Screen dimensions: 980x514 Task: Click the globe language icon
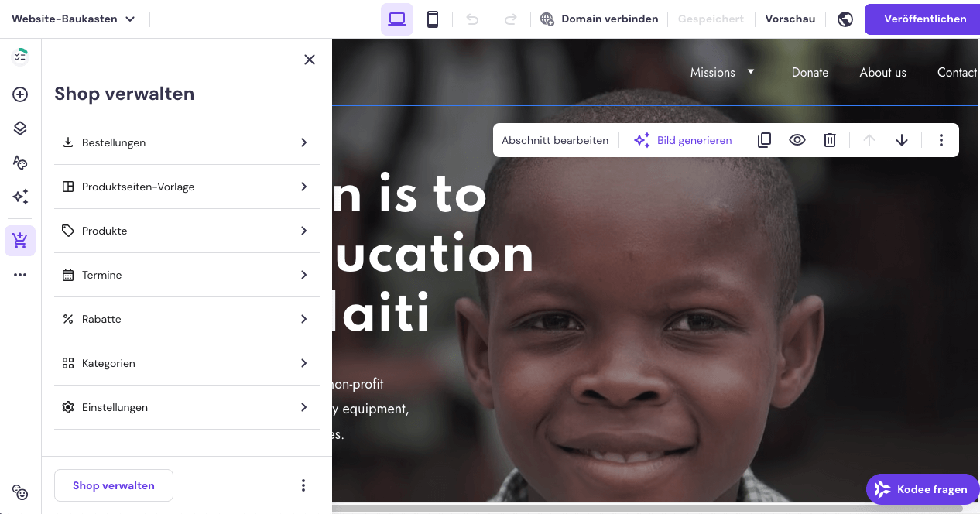click(x=845, y=19)
